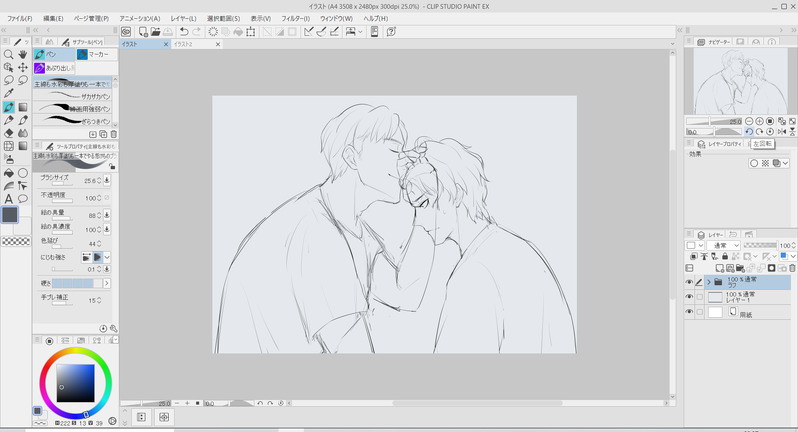Click New raster layer icon in Layer panel
Image resolution: width=798 pixels, height=432 pixels.
tap(720, 268)
